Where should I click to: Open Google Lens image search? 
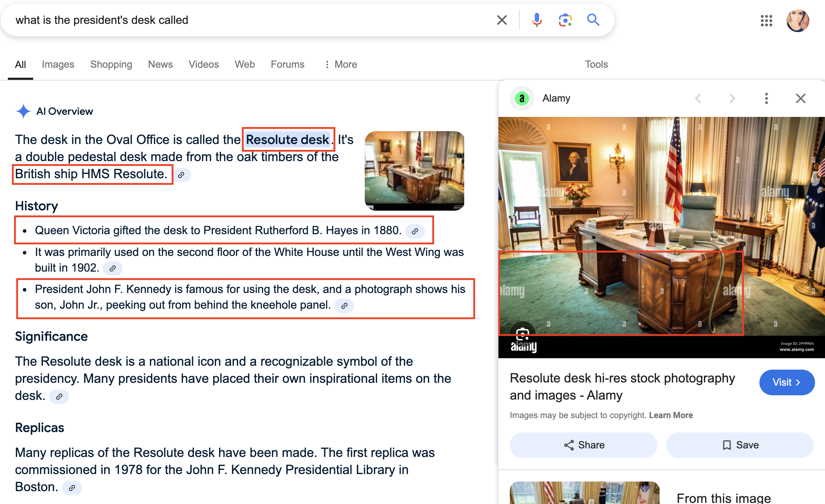point(565,20)
